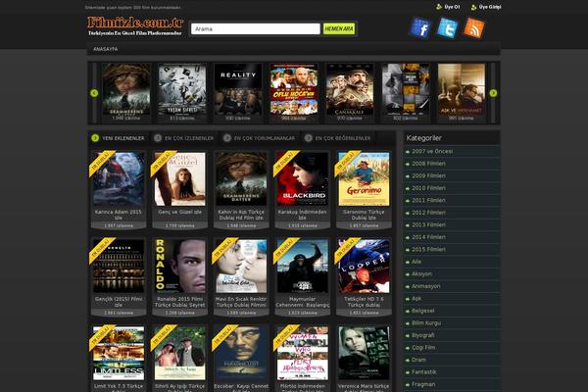Open Limitless movie poster
The height and width of the screenshot is (392, 588).
click(x=119, y=353)
